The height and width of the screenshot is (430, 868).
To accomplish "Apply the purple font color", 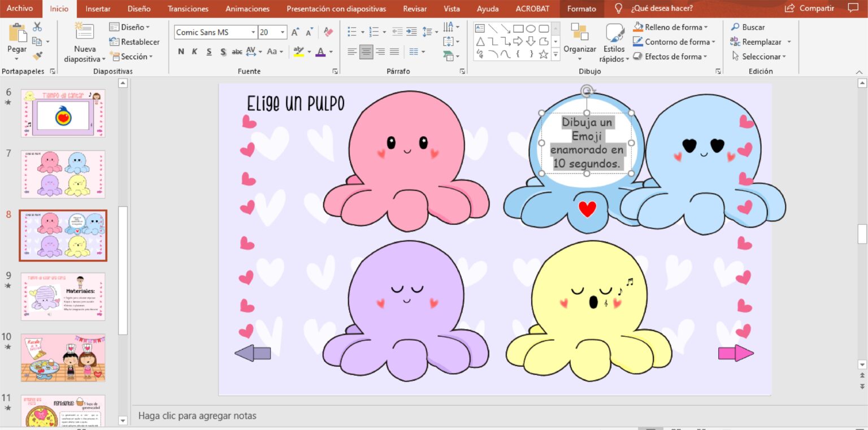I will point(320,52).
